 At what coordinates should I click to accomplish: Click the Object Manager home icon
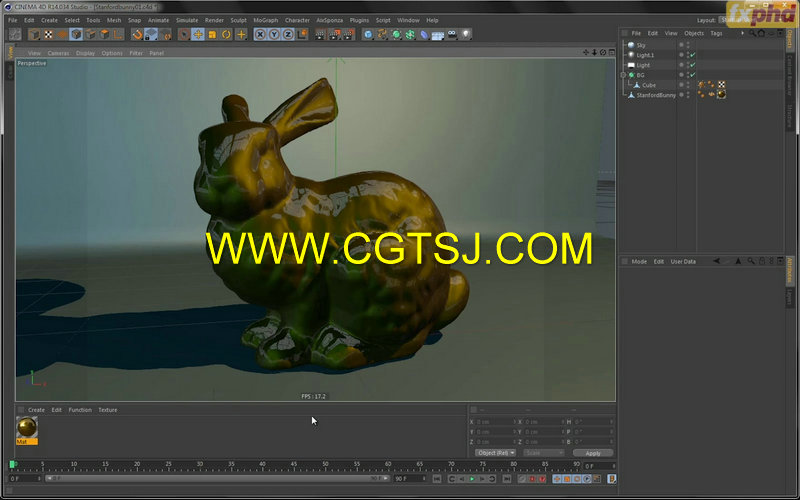[x=761, y=33]
